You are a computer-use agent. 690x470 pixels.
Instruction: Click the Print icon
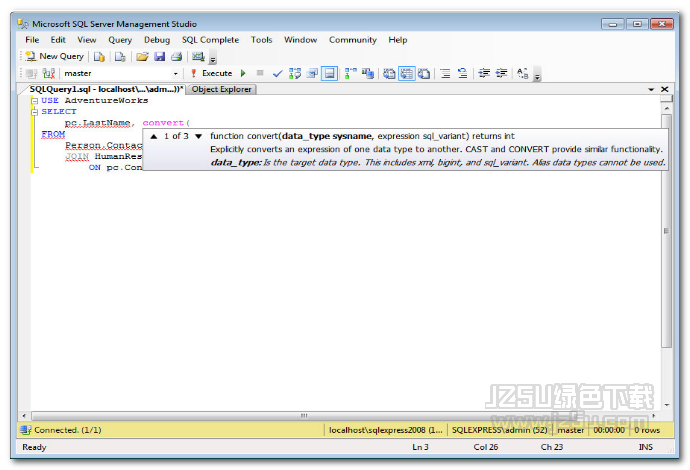pyautogui.click(x=176, y=57)
